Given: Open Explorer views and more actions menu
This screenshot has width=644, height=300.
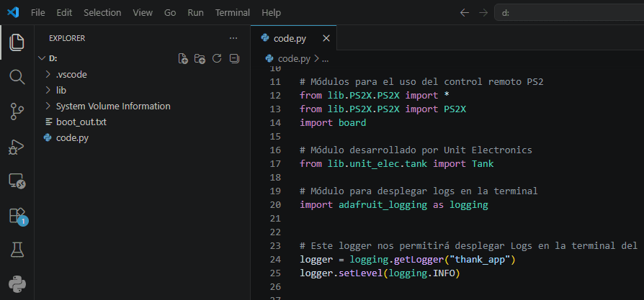Looking at the screenshot, I should click(233, 38).
